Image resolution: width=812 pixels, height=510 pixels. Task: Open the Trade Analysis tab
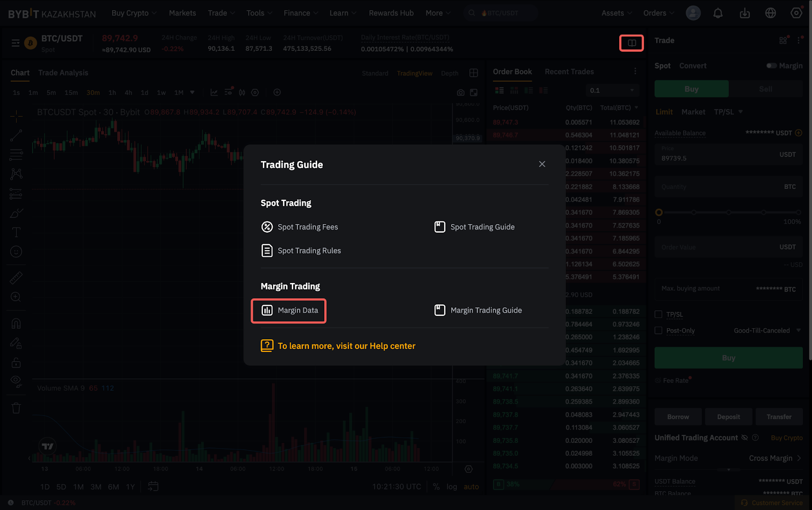pos(63,73)
